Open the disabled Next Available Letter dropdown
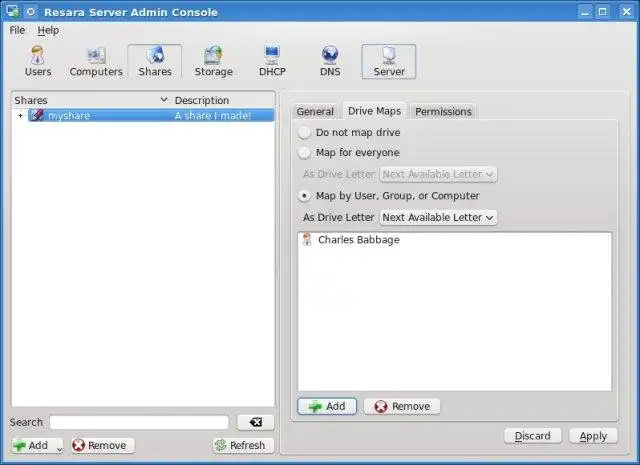 (x=438, y=174)
